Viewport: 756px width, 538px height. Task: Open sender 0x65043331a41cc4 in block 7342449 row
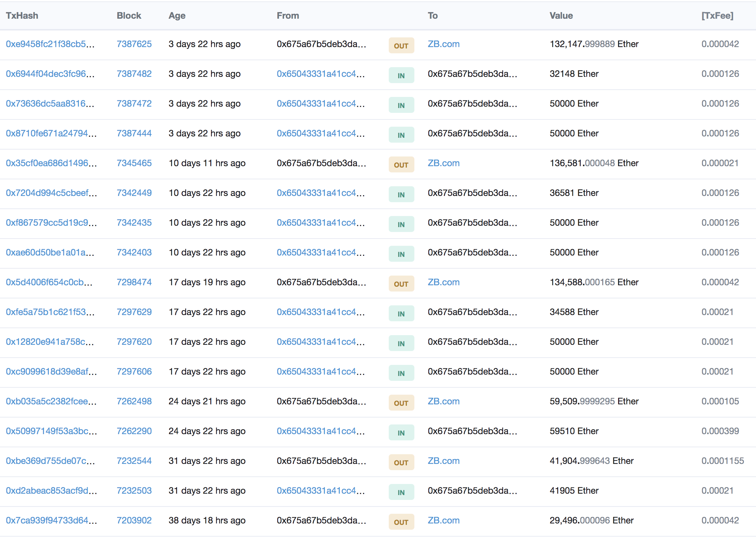[321, 193]
